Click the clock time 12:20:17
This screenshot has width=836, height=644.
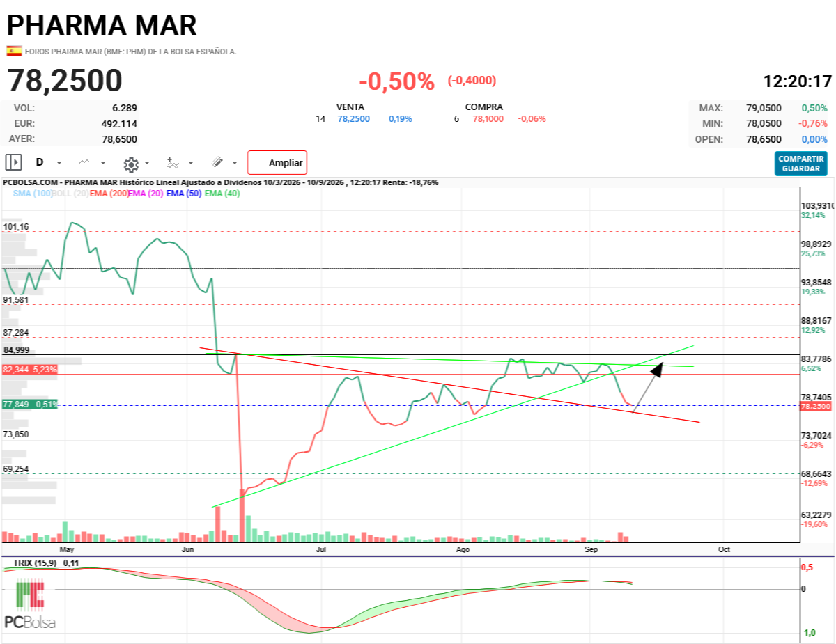pos(798,81)
